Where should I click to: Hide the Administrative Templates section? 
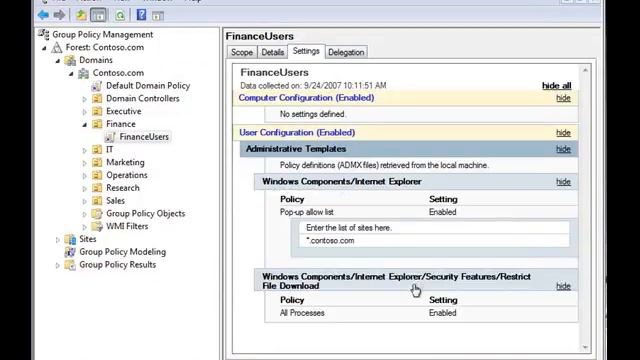(563, 149)
